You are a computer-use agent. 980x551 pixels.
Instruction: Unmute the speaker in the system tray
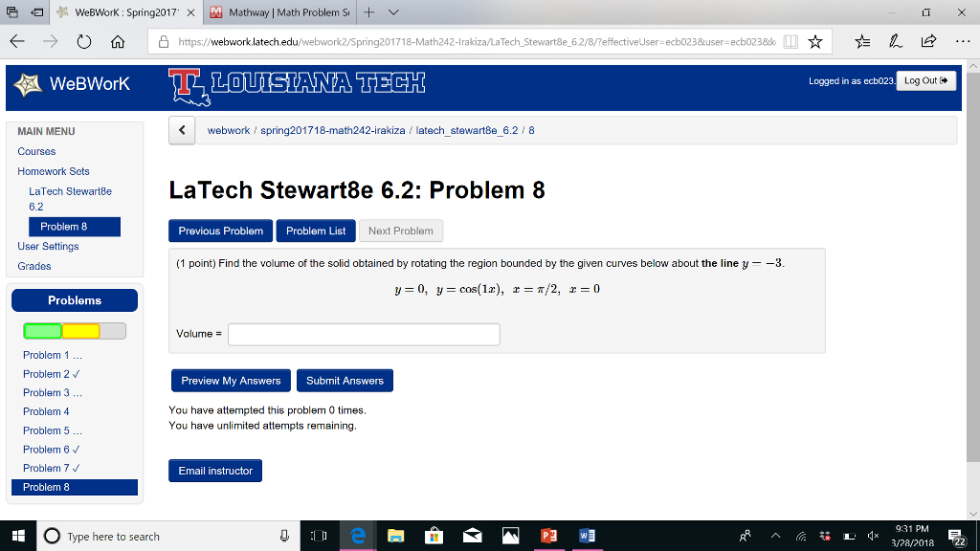pyautogui.click(x=873, y=534)
